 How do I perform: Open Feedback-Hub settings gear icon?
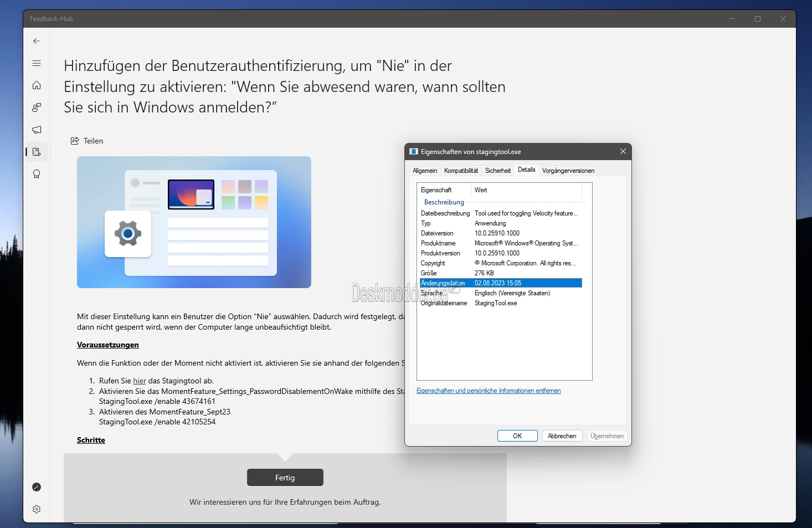37,509
